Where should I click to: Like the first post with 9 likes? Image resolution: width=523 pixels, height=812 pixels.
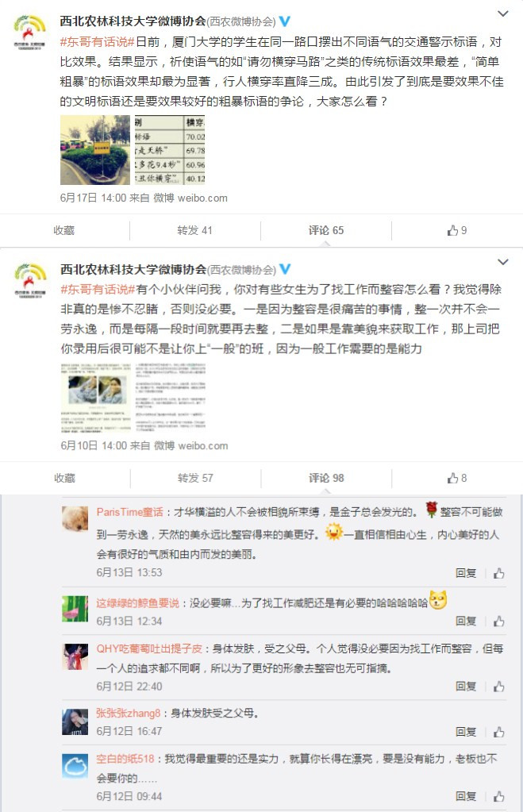456,230
